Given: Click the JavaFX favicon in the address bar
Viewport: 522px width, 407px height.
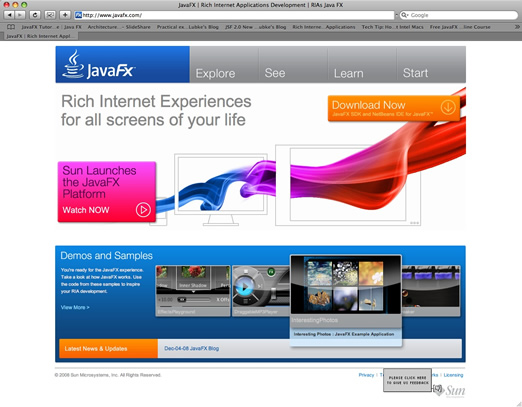Looking at the screenshot, I should (x=78, y=15).
